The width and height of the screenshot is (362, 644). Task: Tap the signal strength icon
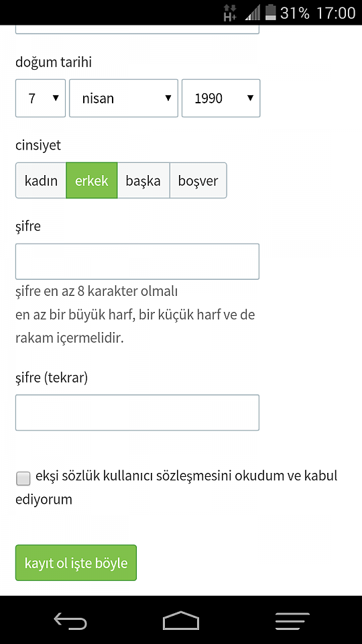point(253,13)
